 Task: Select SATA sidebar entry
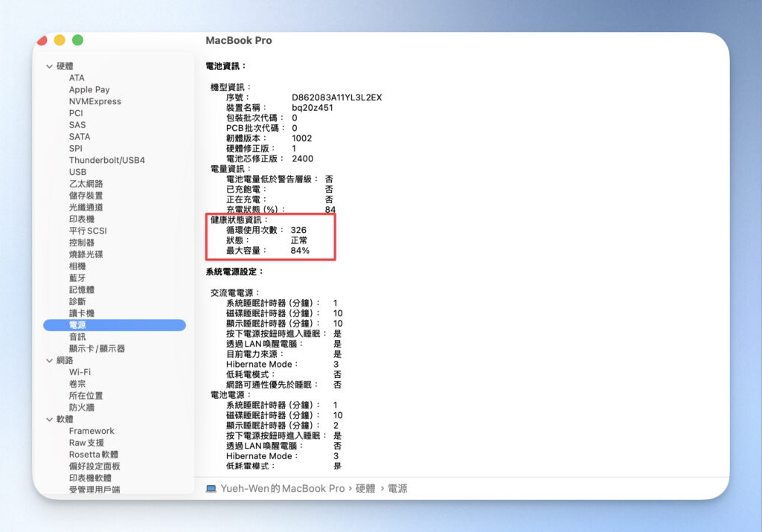(x=79, y=136)
